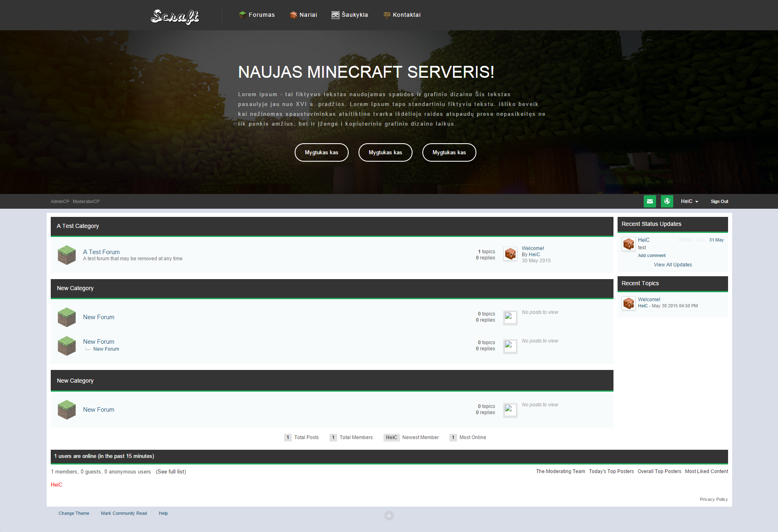Open Overall Top Posters link
Image resolution: width=778 pixels, height=532 pixels.
659,471
